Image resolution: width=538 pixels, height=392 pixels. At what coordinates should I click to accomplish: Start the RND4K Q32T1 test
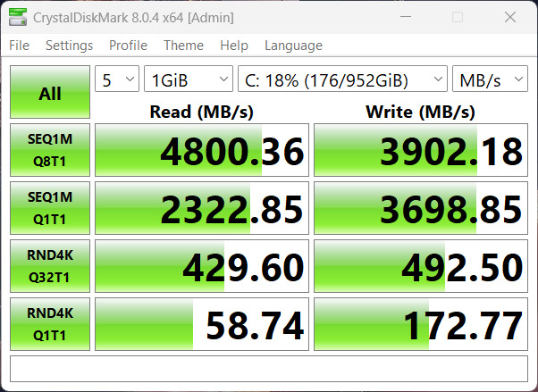pyautogui.click(x=50, y=266)
